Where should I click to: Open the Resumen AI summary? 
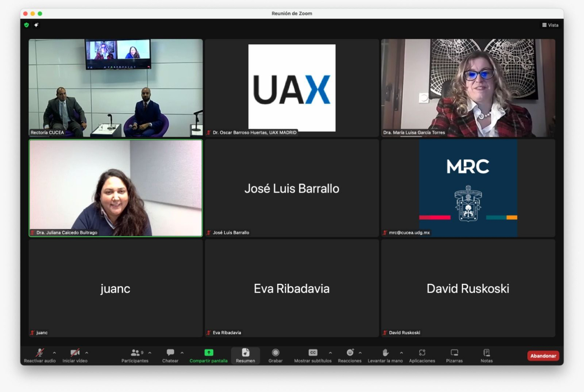(245, 356)
